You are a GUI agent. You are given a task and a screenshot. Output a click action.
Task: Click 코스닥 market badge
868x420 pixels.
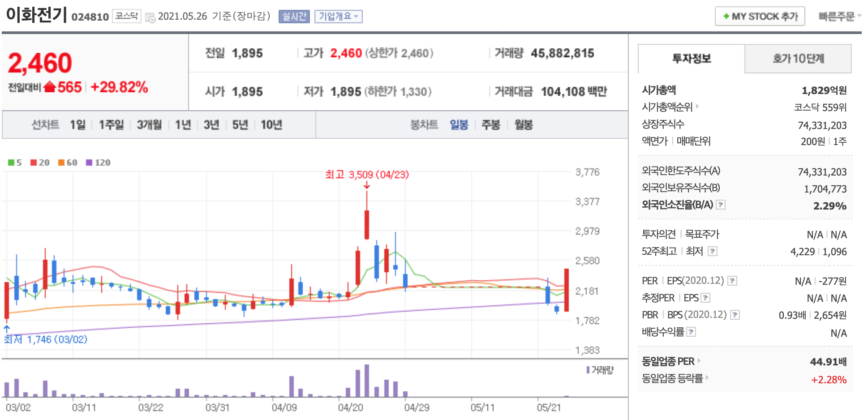[x=127, y=16]
